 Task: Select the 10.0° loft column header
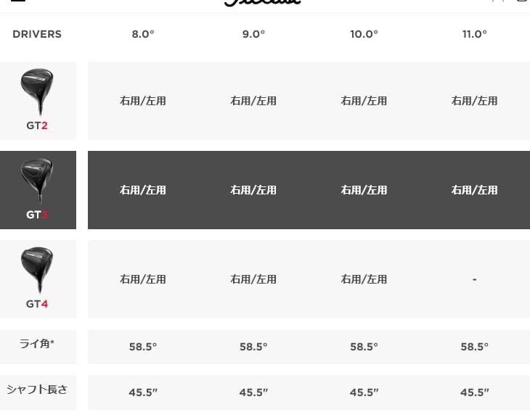[364, 34]
